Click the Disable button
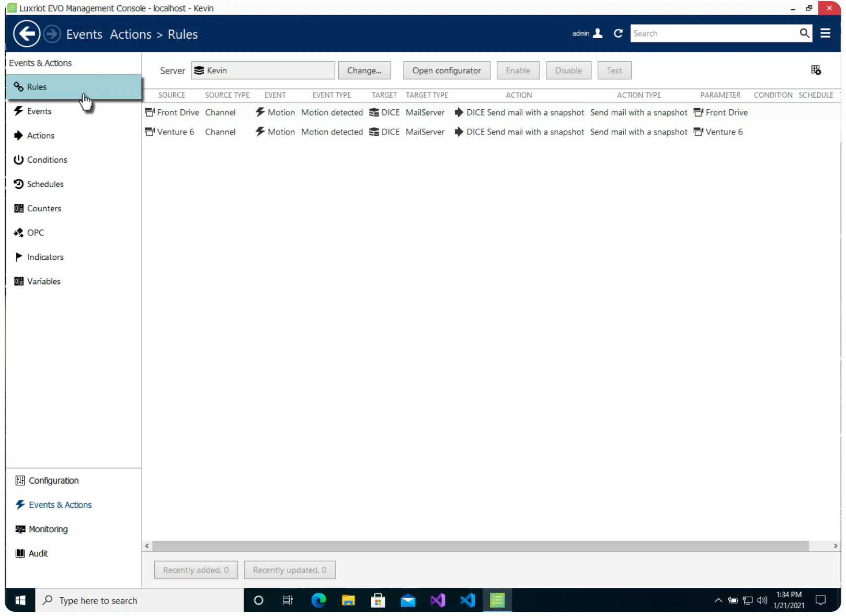846x616 pixels. (568, 71)
